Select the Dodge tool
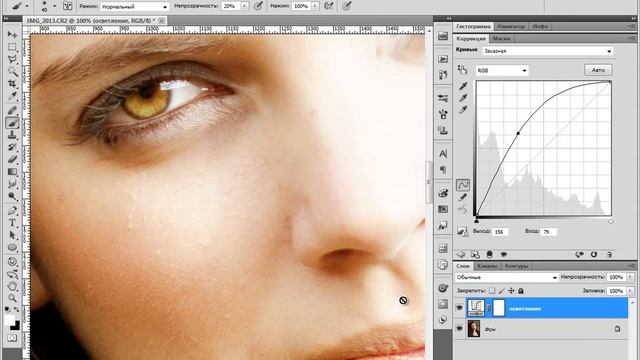Image resolution: width=640 pixels, height=360 pixels. point(12,197)
